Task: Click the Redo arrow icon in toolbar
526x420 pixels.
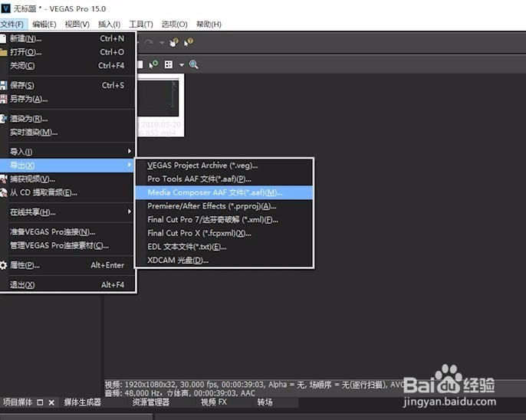Action: (149, 42)
